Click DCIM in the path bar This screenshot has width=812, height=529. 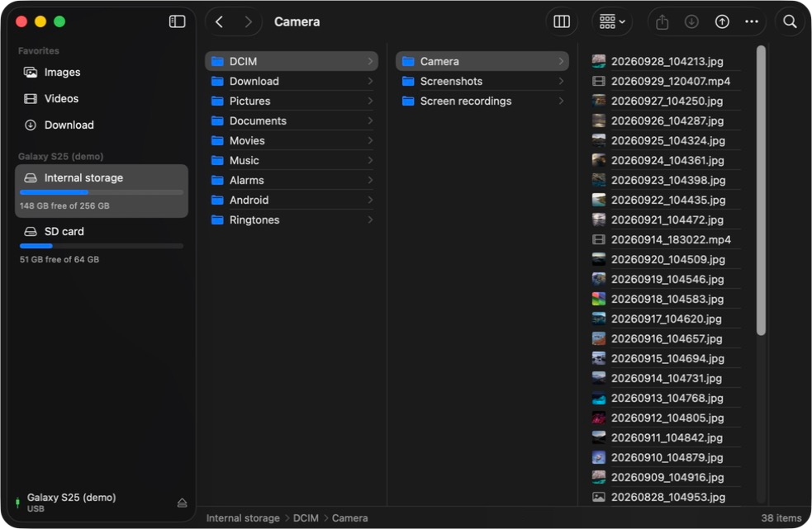pyautogui.click(x=306, y=518)
